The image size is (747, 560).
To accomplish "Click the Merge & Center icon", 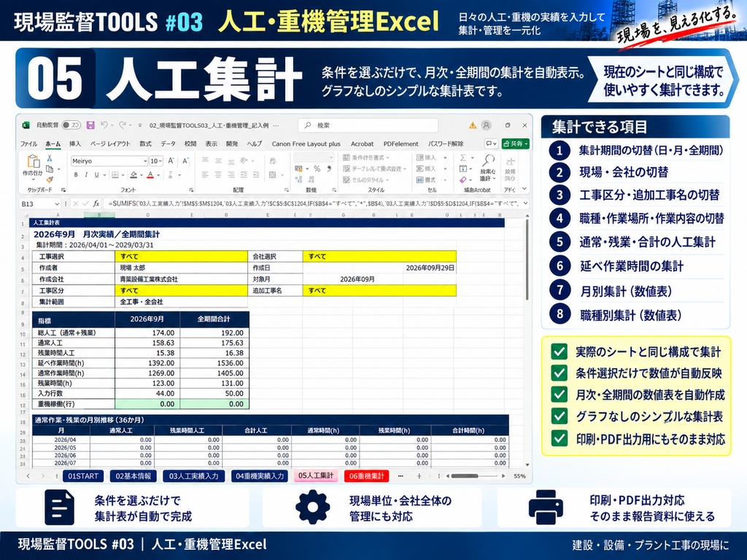I will (273, 175).
